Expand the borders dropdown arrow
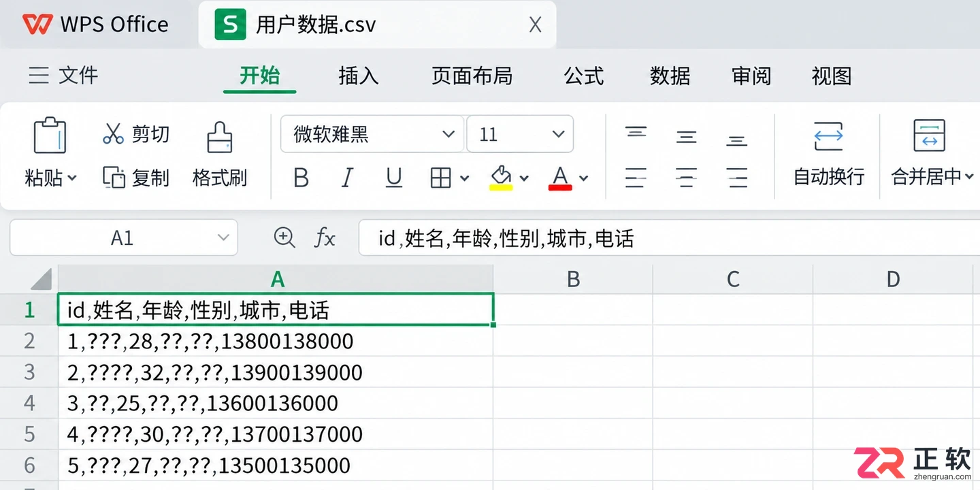This screenshot has width=980, height=490. pos(464,178)
